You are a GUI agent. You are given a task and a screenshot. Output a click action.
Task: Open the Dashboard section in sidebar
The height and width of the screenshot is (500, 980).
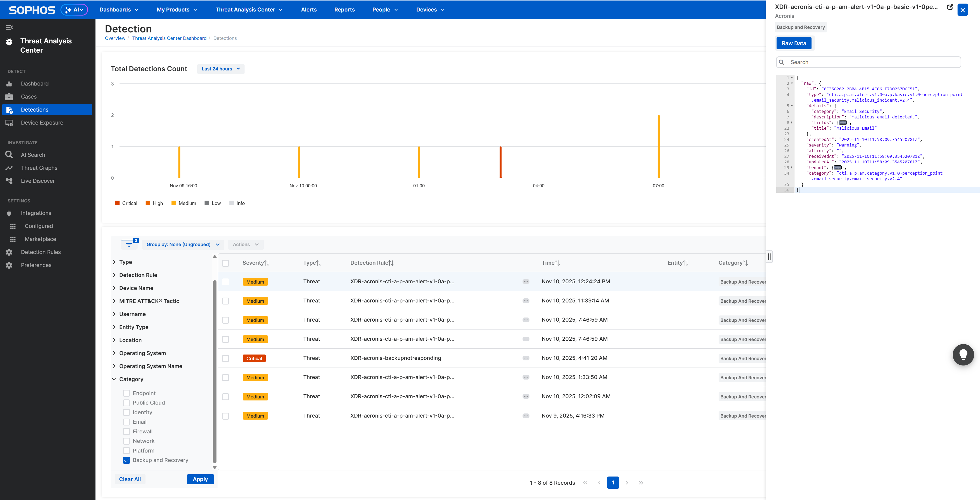point(35,83)
